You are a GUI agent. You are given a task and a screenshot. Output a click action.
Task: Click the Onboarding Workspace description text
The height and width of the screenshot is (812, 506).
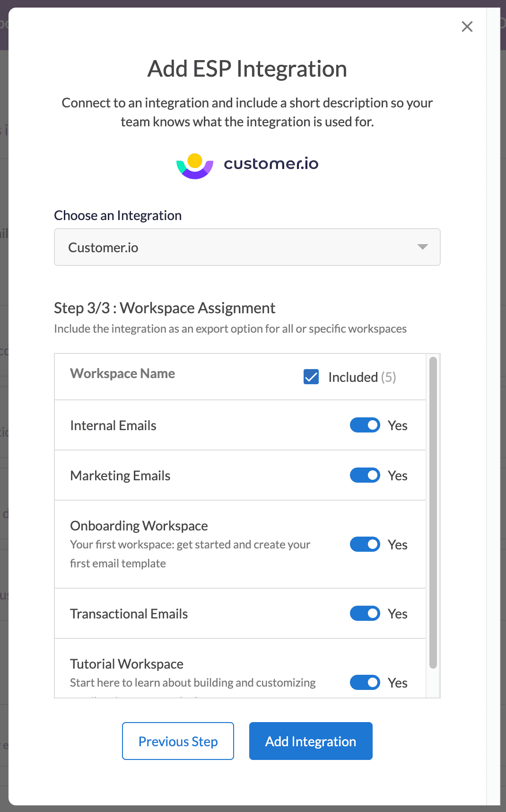point(190,554)
